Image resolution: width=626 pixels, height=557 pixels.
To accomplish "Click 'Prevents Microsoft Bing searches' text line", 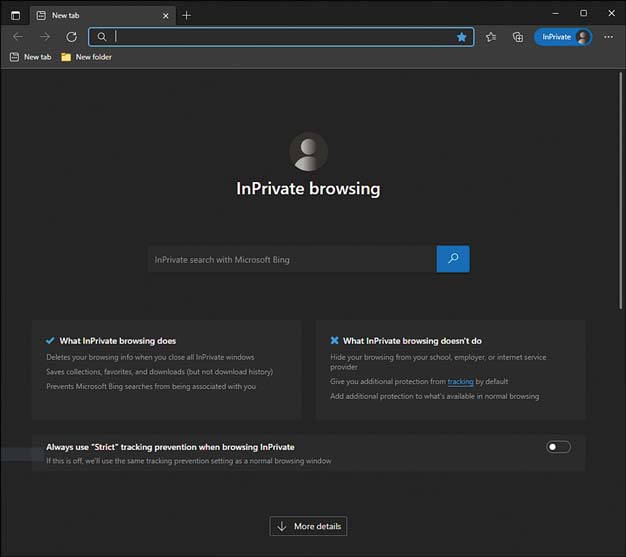I will pos(151,386).
